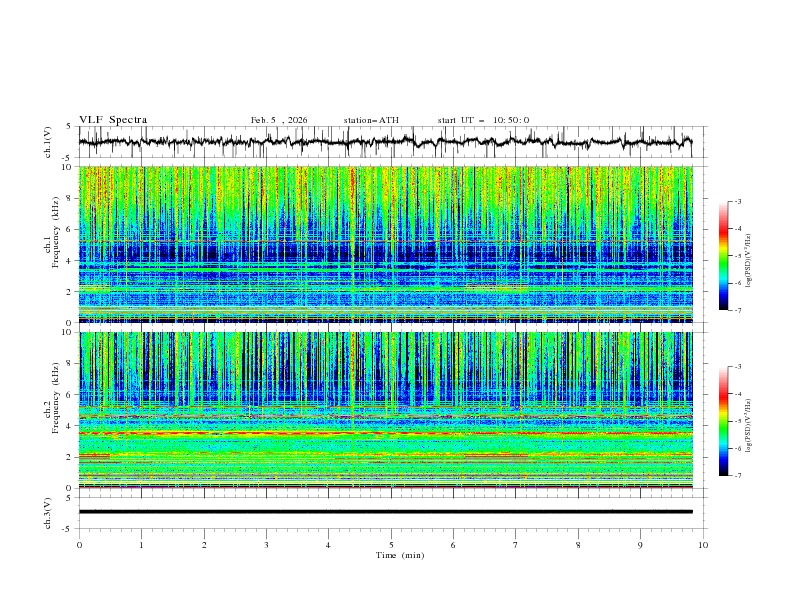
Task: Click the 'ch.1(V)' waveform axis label
Action: click(x=48, y=142)
